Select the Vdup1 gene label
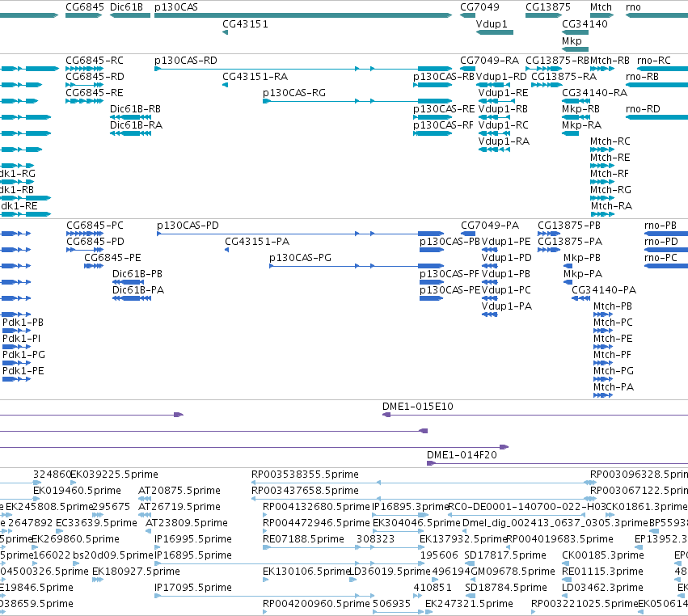The height and width of the screenshot is (616, 688). (492, 24)
